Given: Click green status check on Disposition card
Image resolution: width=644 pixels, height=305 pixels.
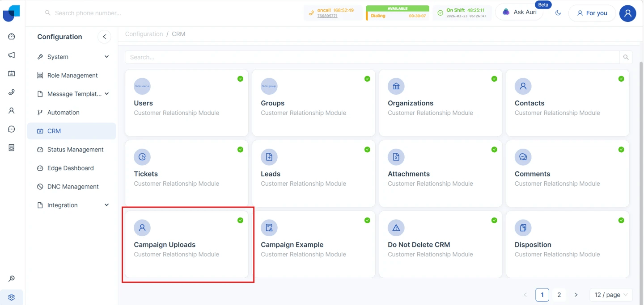Looking at the screenshot, I should pyautogui.click(x=621, y=220).
